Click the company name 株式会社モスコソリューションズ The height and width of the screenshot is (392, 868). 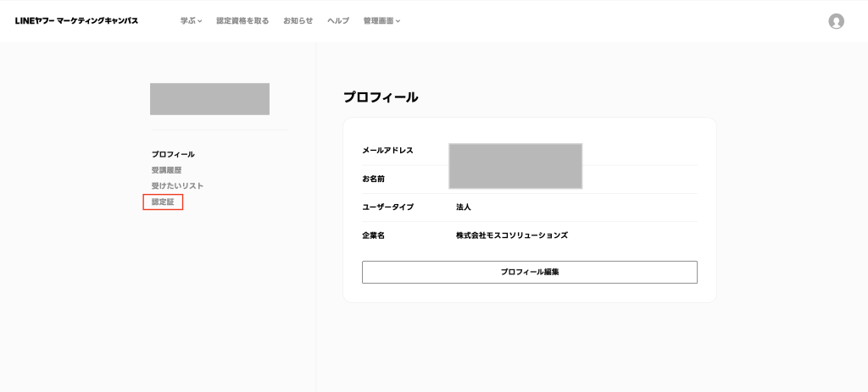[511, 235]
